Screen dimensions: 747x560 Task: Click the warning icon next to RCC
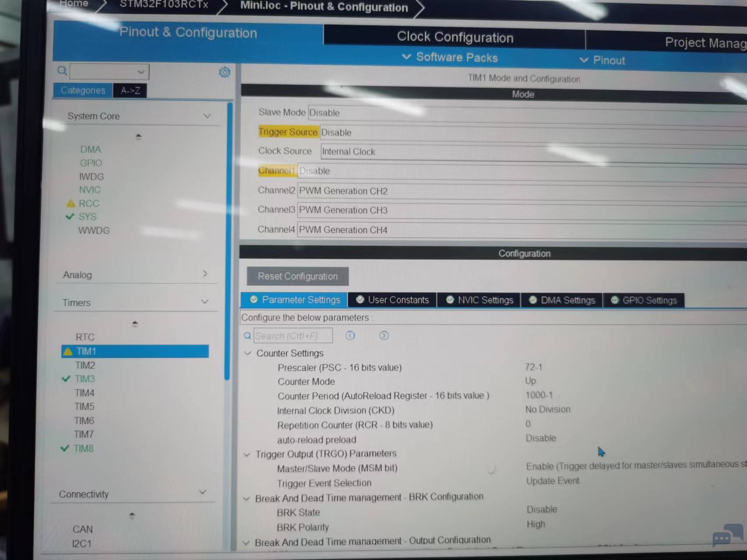click(71, 203)
